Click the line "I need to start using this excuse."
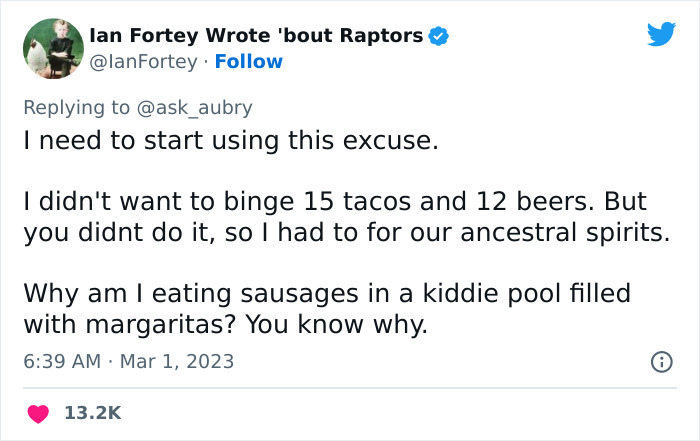The image size is (700, 441). [x=231, y=141]
